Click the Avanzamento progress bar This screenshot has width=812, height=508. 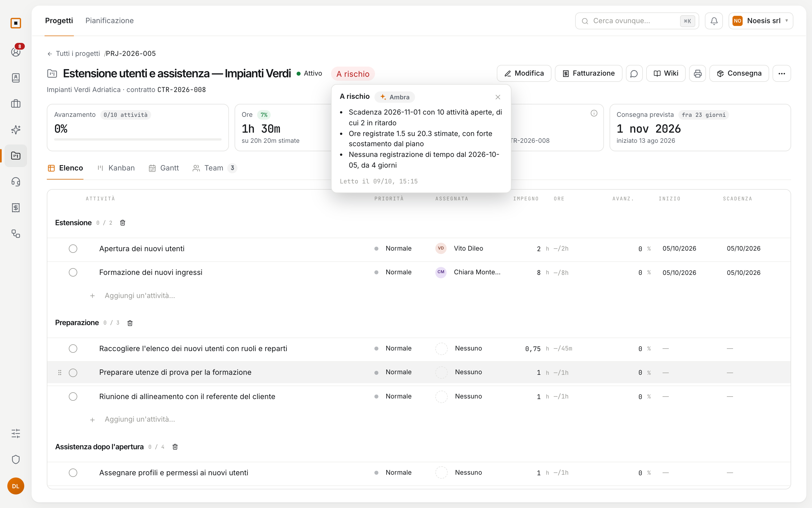[x=138, y=139]
